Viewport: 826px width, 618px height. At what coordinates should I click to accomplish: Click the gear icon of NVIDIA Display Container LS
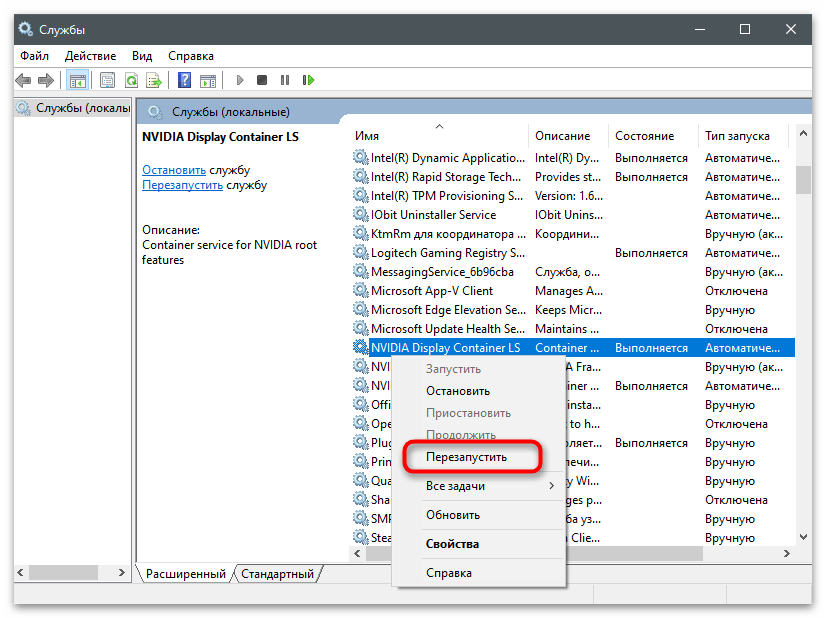(361, 347)
